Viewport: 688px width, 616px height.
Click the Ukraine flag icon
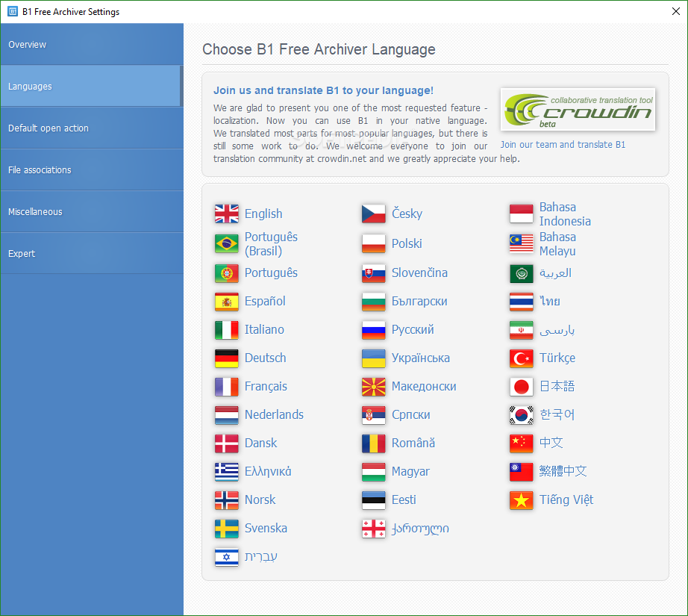[373, 358]
